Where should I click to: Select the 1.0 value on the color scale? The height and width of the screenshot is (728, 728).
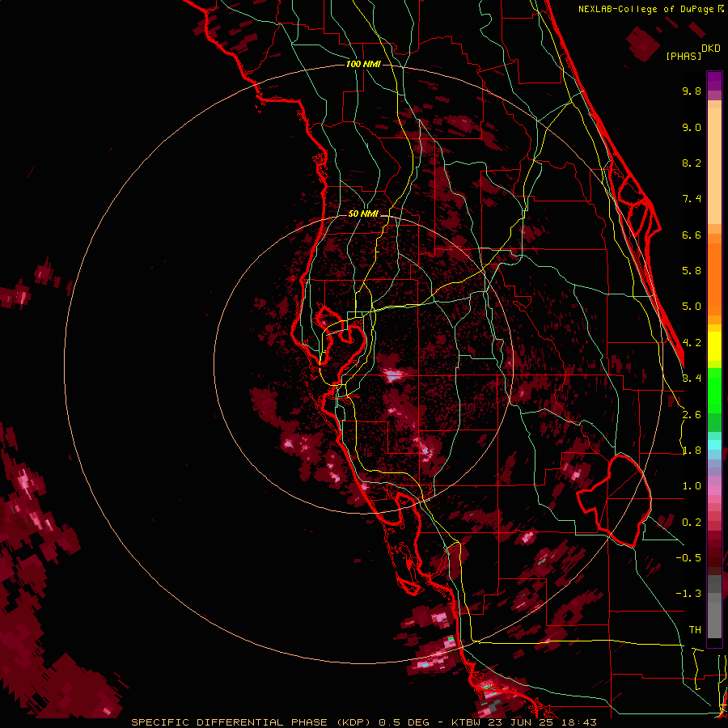coord(692,486)
